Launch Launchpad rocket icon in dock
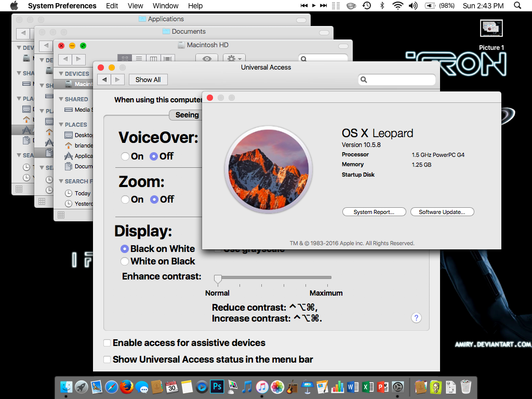This screenshot has width=532, height=399. tap(82, 387)
